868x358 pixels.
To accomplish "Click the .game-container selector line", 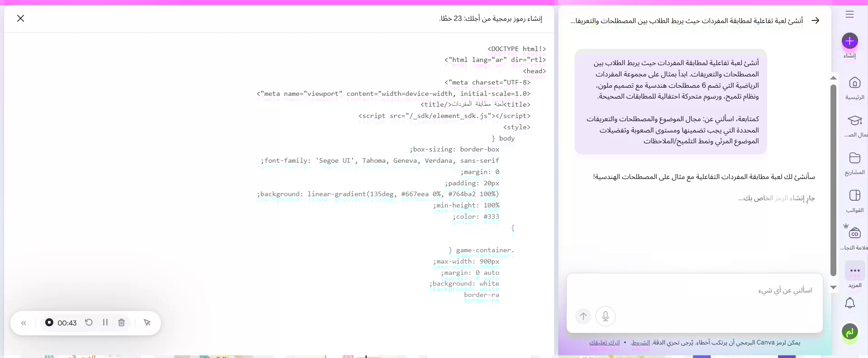I will [481, 250].
